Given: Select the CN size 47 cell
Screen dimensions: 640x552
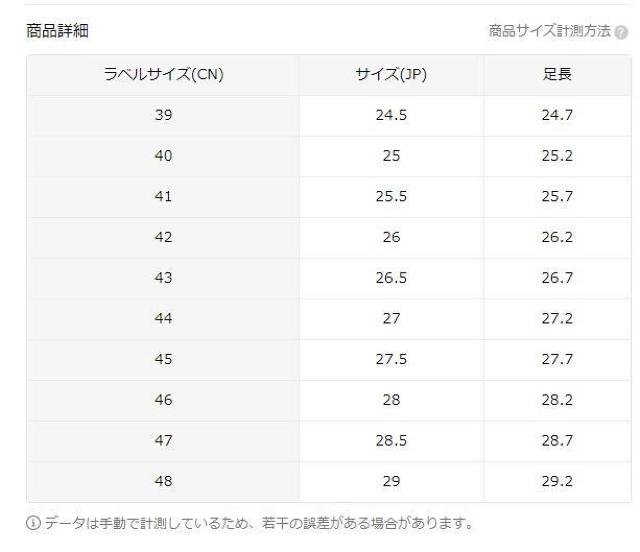Looking at the screenshot, I should pos(163,440).
